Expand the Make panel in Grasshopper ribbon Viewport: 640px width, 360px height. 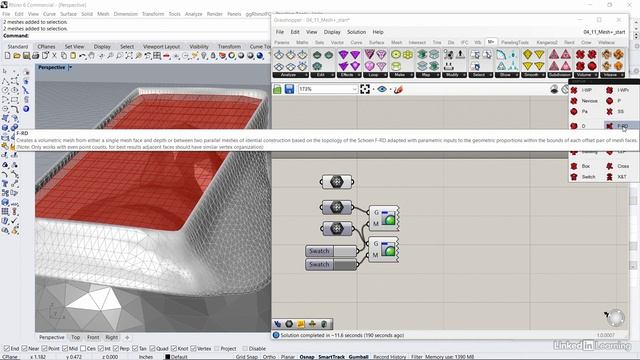tap(401, 75)
